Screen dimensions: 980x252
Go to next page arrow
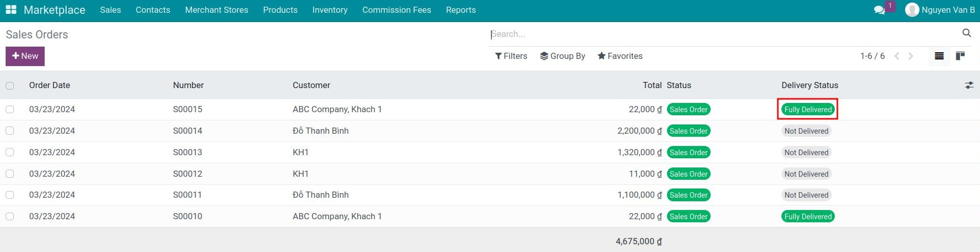[x=911, y=56]
